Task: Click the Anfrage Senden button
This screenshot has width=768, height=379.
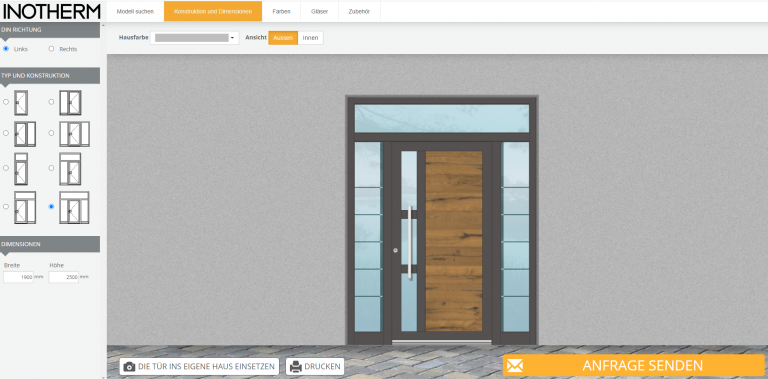Action: point(634,365)
